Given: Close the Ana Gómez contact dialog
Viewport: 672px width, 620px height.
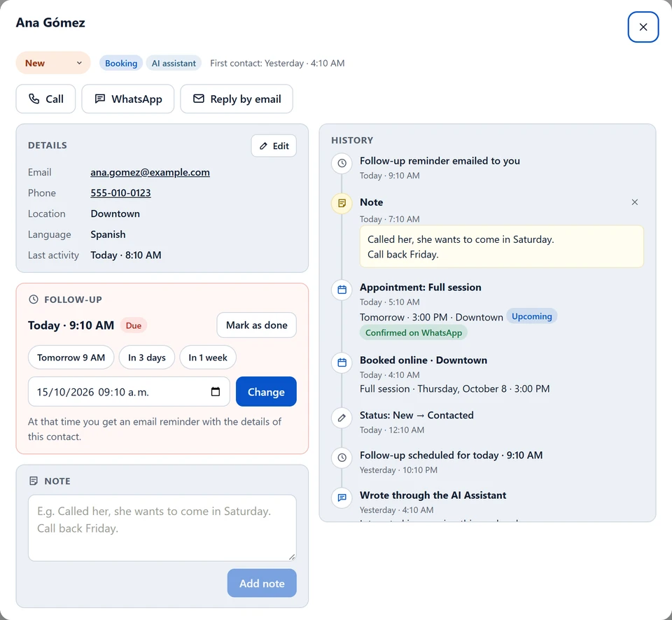Looking at the screenshot, I should click(643, 27).
